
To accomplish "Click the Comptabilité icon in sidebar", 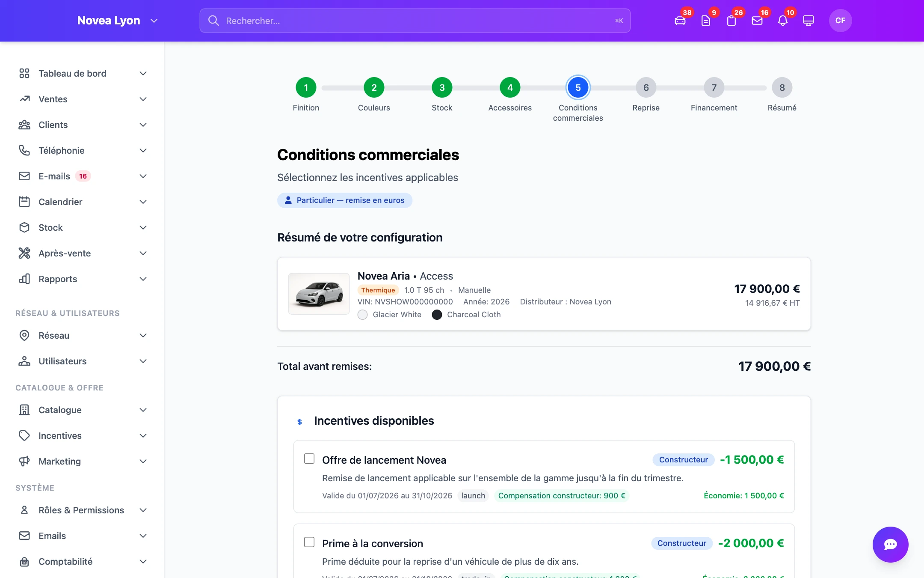I will pos(24,561).
